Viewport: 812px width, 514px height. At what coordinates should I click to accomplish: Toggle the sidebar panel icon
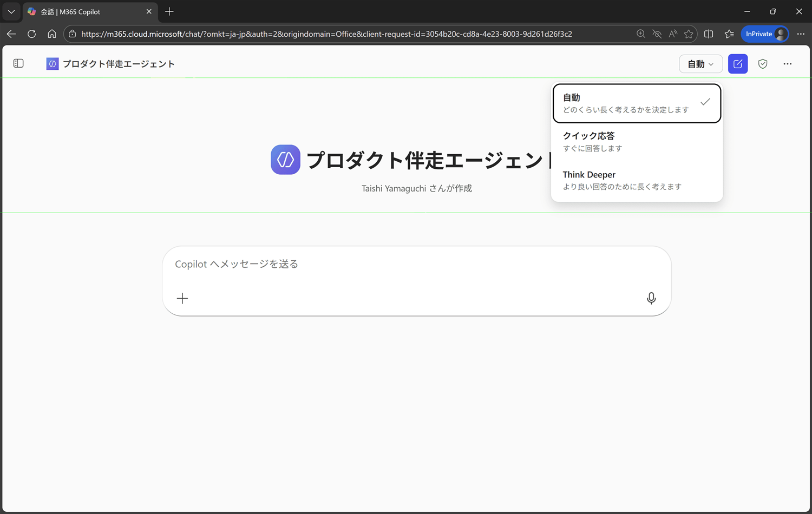tap(18, 63)
